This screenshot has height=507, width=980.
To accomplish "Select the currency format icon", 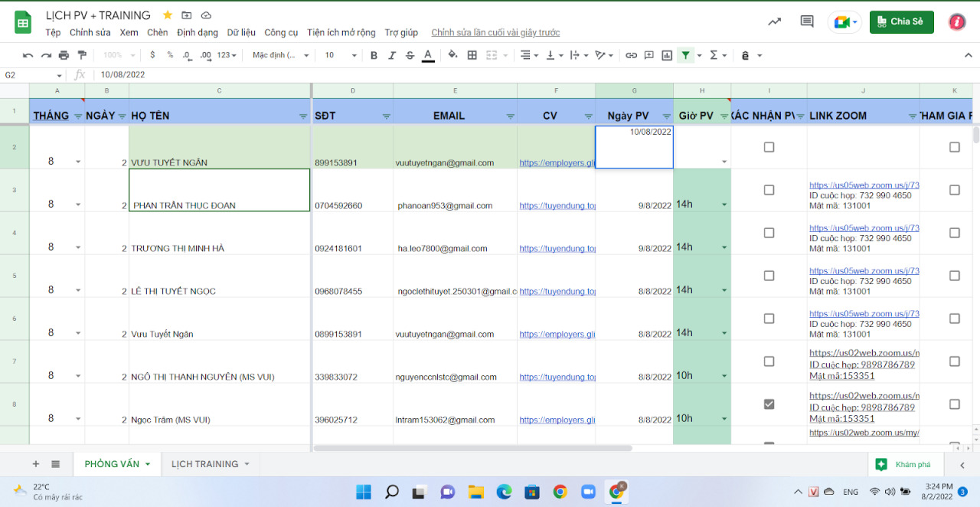I will (152, 55).
